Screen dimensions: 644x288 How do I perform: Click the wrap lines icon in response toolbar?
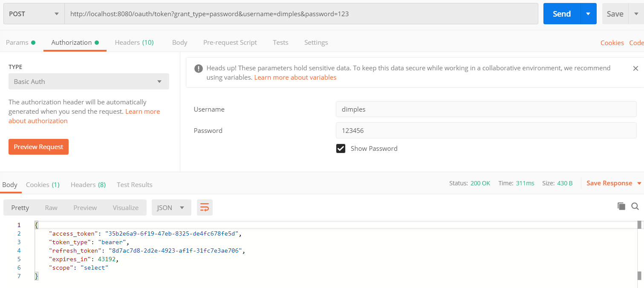(205, 207)
